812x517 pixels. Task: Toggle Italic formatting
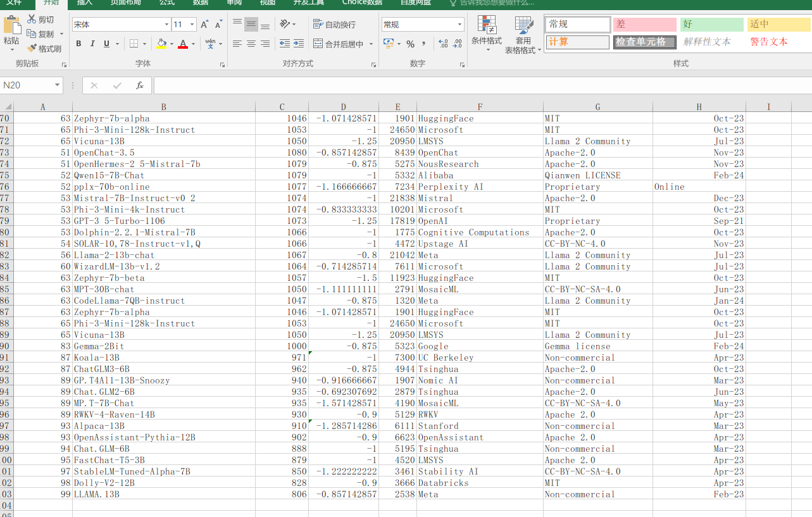click(x=92, y=44)
